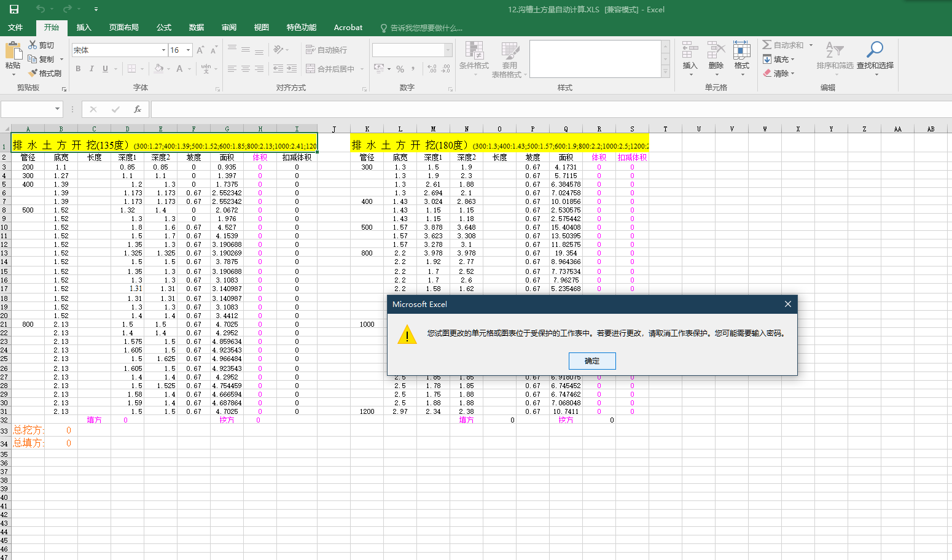The image size is (952, 560).
Task: Click the text orientation icon
Action: pyautogui.click(x=279, y=50)
